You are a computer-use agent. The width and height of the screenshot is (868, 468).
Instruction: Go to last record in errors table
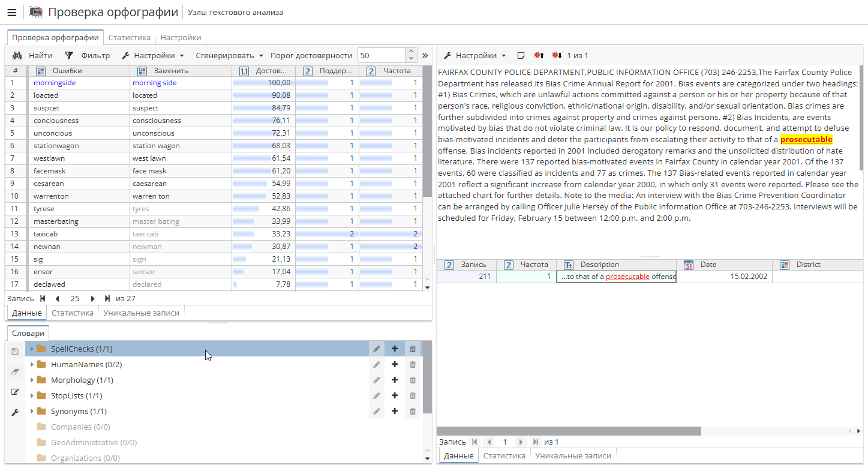[107, 298]
